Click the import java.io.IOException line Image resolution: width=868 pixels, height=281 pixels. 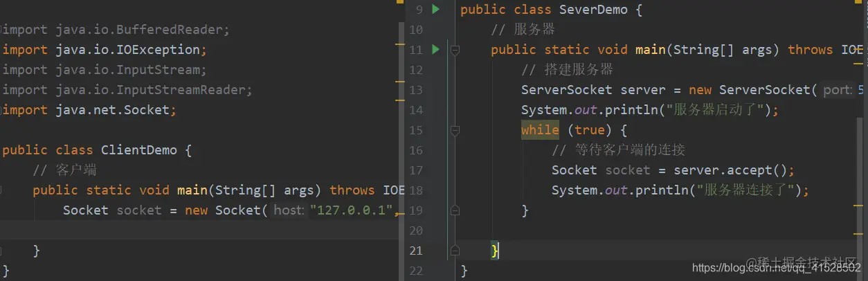(105, 50)
